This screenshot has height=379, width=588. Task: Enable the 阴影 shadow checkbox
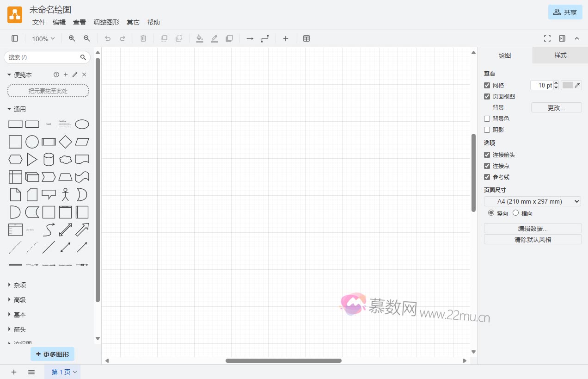487,130
